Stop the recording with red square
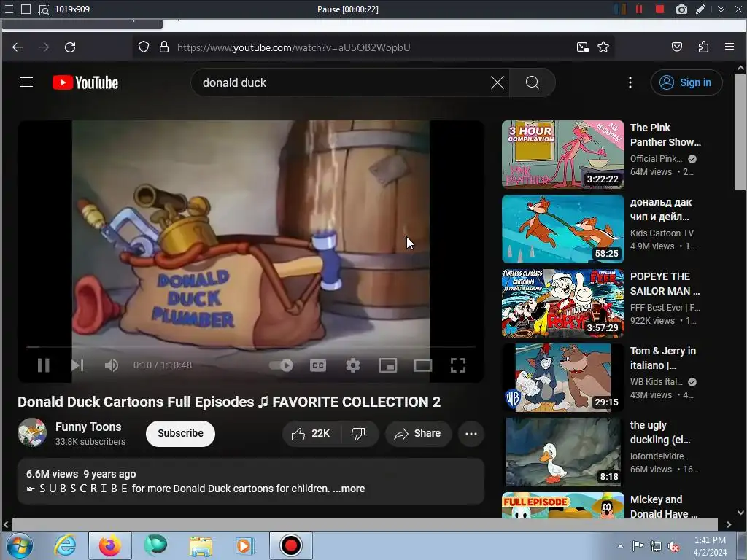Image resolution: width=747 pixels, height=560 pixels. click(659, 9)
